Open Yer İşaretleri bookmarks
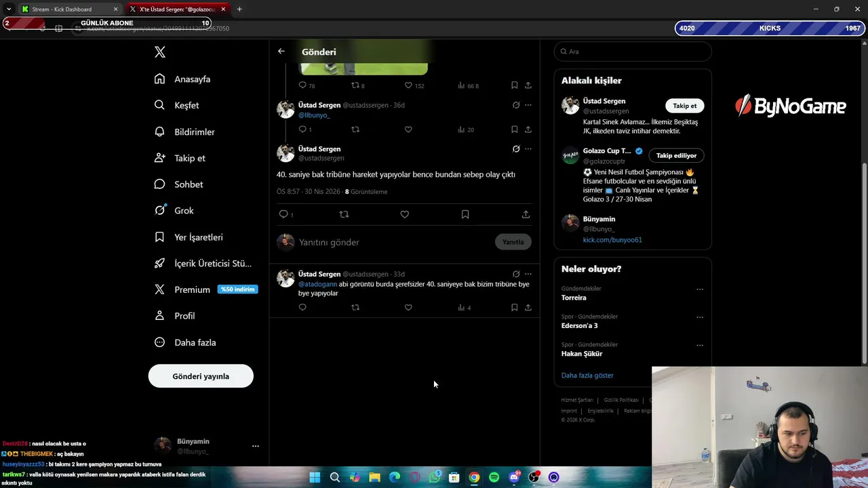 pyautogui.click(x=189, y=237)
